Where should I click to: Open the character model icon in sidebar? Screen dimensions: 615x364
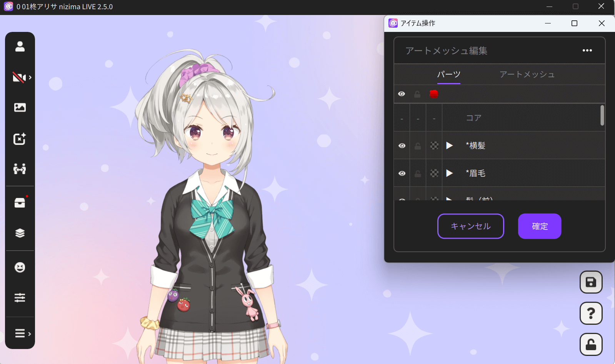20,47
